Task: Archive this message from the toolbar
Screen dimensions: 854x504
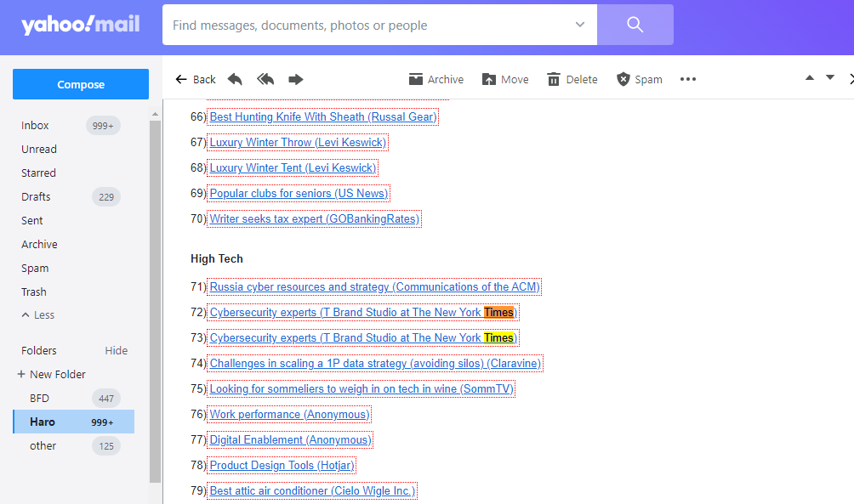Action: tap(436, 79)
